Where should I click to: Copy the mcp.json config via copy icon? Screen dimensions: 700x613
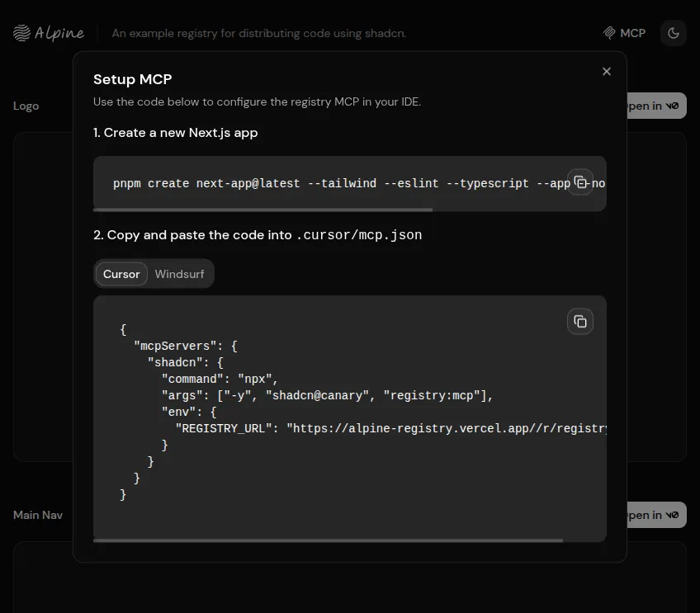pyautogui.click(x=580, y=321)
